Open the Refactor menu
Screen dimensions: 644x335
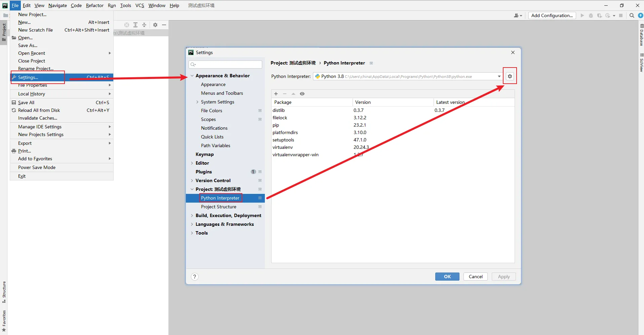tap(94, 5)
